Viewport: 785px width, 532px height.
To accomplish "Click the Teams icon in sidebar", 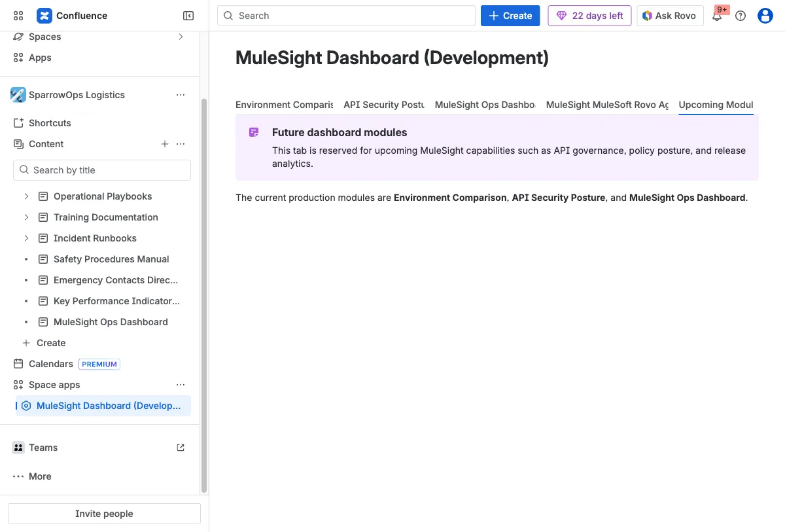I will 18,448.
